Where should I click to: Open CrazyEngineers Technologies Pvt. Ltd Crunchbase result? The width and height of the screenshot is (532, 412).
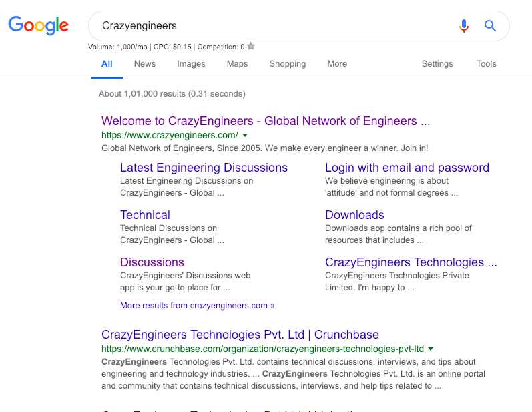pos(240,335)
